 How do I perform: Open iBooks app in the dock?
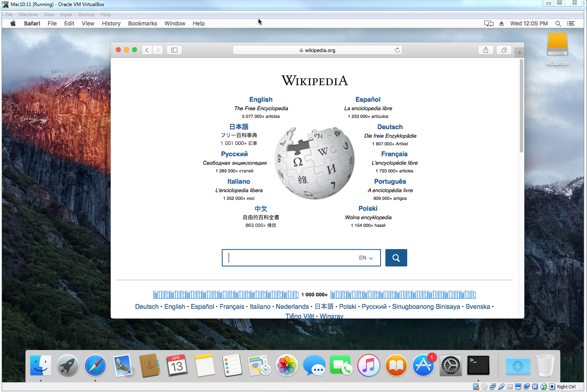[396, 366]
